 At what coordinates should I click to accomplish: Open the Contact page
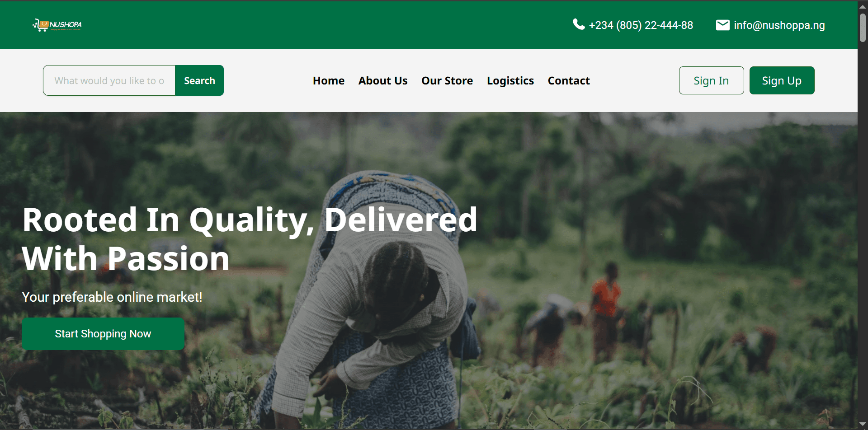point(569,81)
